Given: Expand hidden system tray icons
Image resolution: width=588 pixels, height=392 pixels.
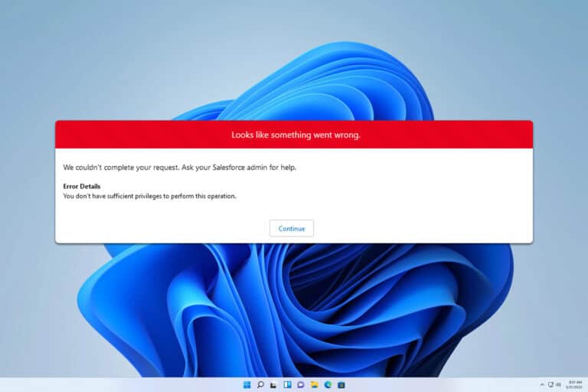Looking at the screenshot, I should tap(542, 384).
